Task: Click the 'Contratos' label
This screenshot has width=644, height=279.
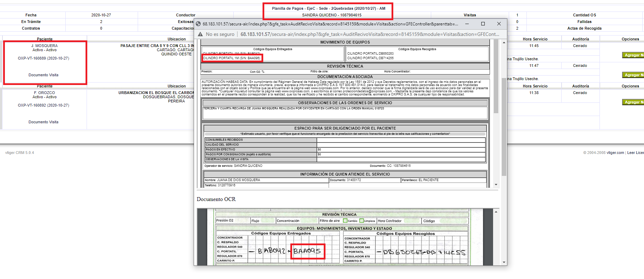Action: 31,28
